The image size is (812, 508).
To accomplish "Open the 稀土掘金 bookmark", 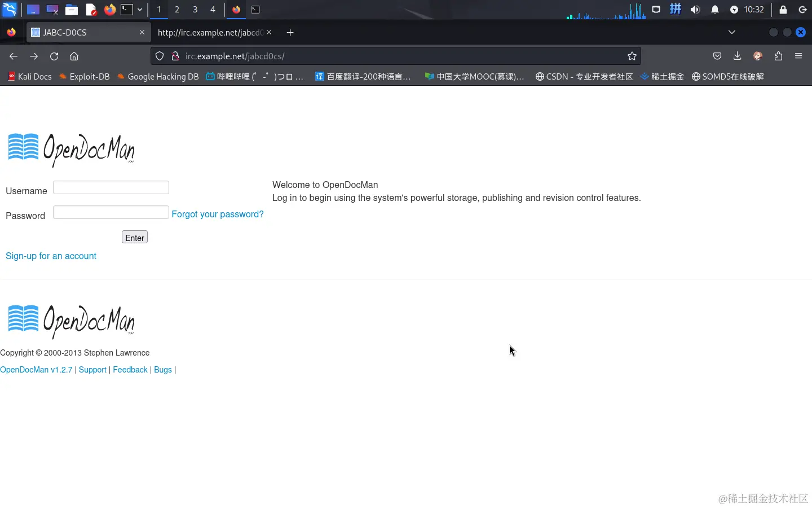I will 662,77.
